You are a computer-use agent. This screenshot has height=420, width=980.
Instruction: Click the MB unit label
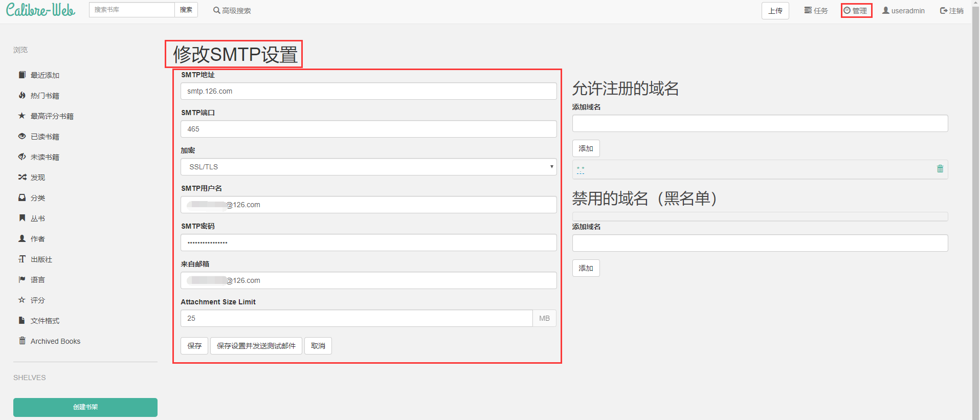[x=544, y=318]
